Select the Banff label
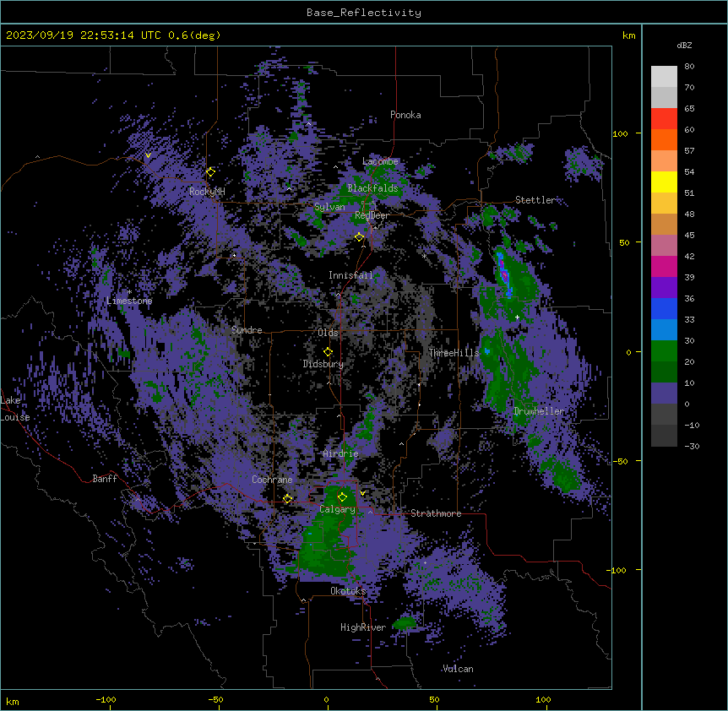Image resolution: width=728 pixels, height=711 pixels. [105, 479]
